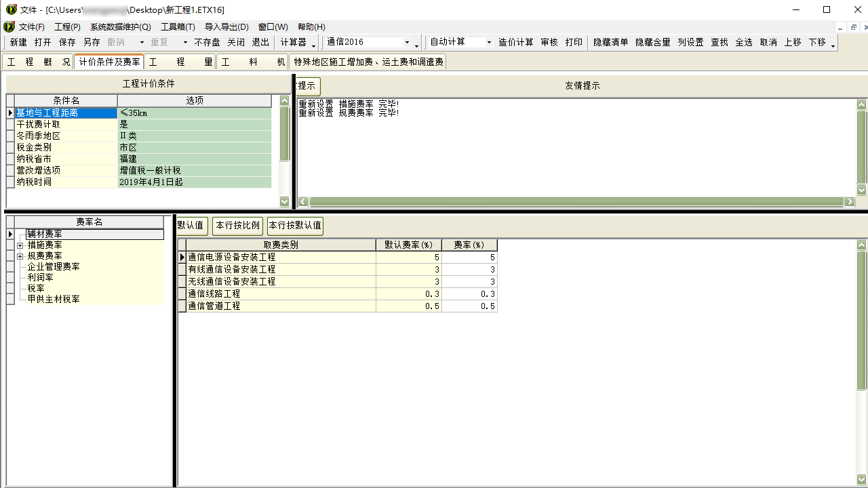Viewport: 868px width, 488px height.
Task: Open 列设置 from the toolbar
Action: (x=690, y=42)
